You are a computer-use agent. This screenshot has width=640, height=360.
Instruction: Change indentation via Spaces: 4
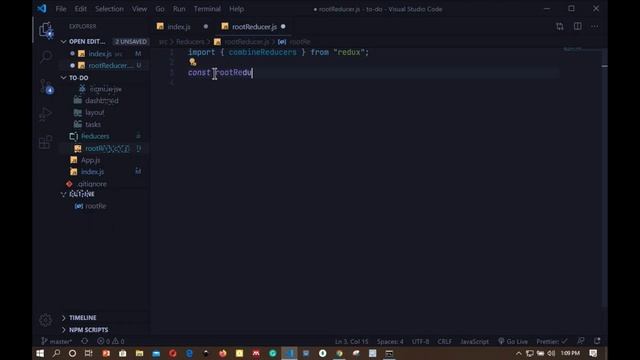tap(390, 341)
